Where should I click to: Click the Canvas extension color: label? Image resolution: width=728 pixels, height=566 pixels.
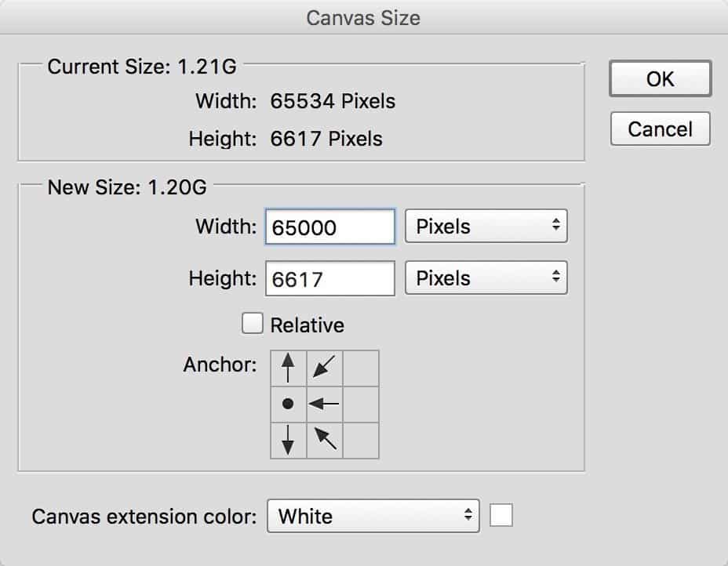tap(144, 517)
